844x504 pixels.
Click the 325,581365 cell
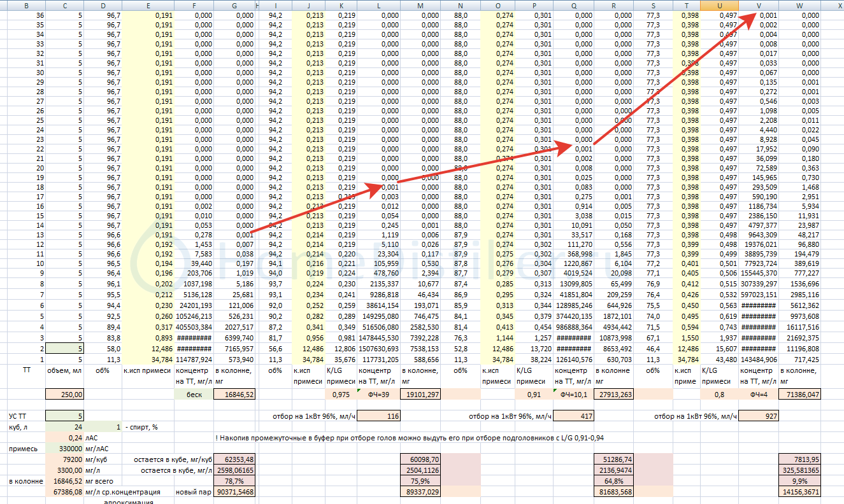(799, 470)
